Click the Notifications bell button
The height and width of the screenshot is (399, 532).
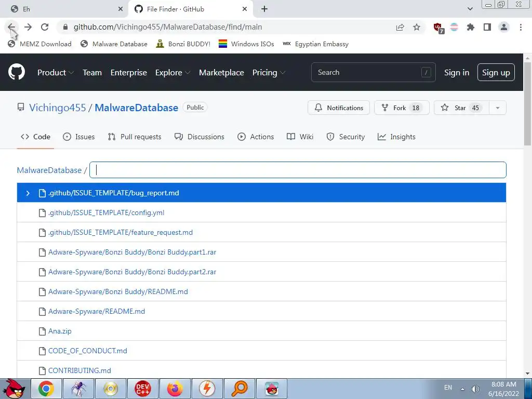pyautogui.click(x=339, y=108)
